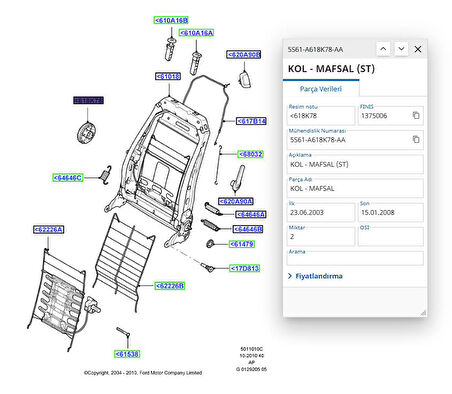Grab the panel resize grip
Image resolution: width=452 pixels, height=394 pixels.
pos(423,312)
